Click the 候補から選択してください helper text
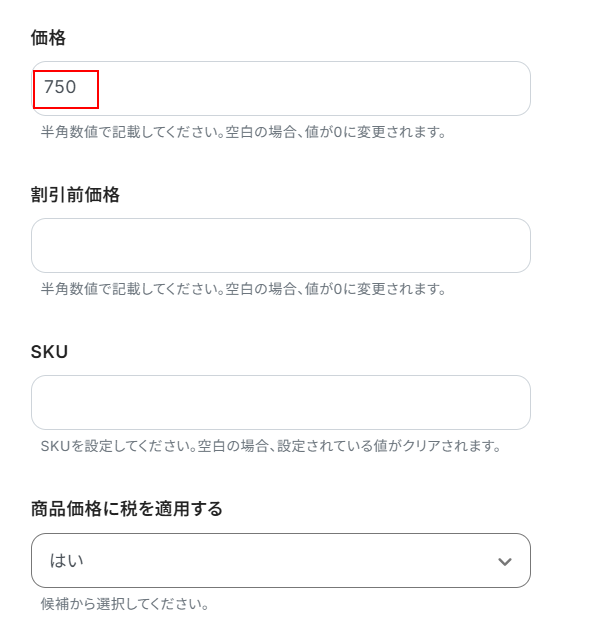The width and height of the screenshot is (613, 638). (124, 604)
